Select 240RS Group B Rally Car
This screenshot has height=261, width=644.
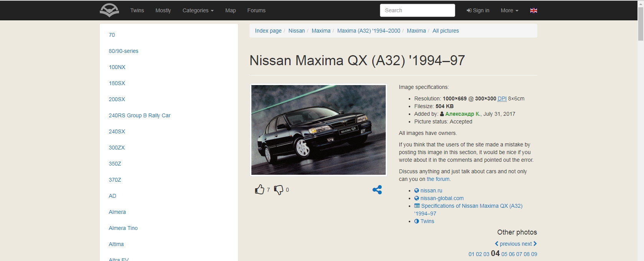[140, 115]
